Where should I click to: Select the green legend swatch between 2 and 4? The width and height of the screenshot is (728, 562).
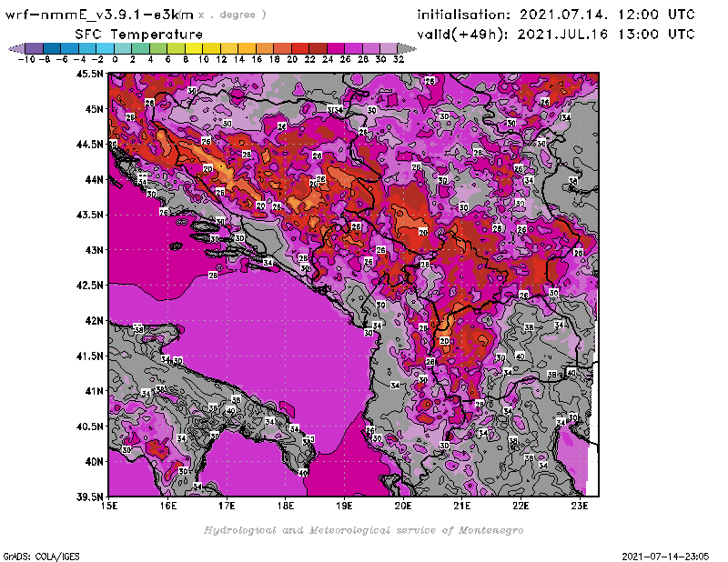click(141, 48)
